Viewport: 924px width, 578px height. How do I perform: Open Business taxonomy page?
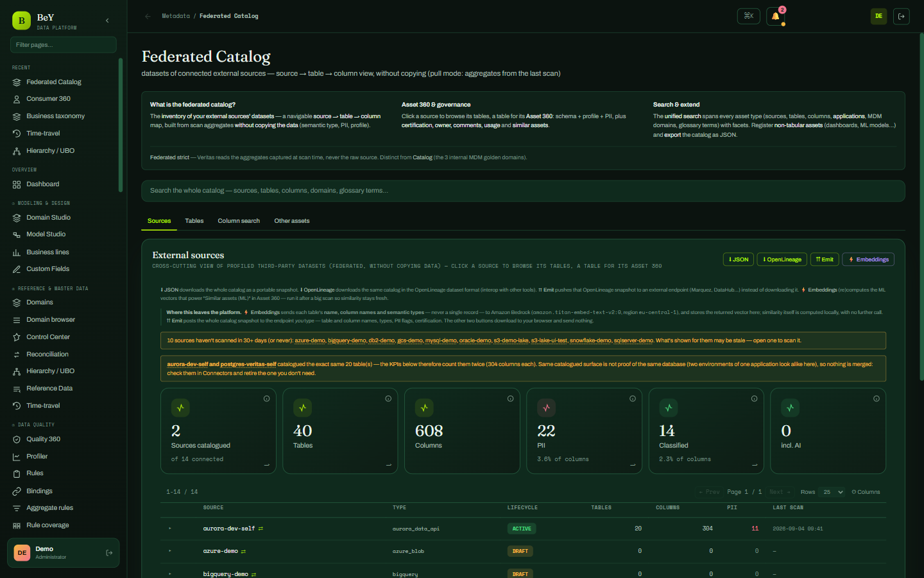[55, 116]
